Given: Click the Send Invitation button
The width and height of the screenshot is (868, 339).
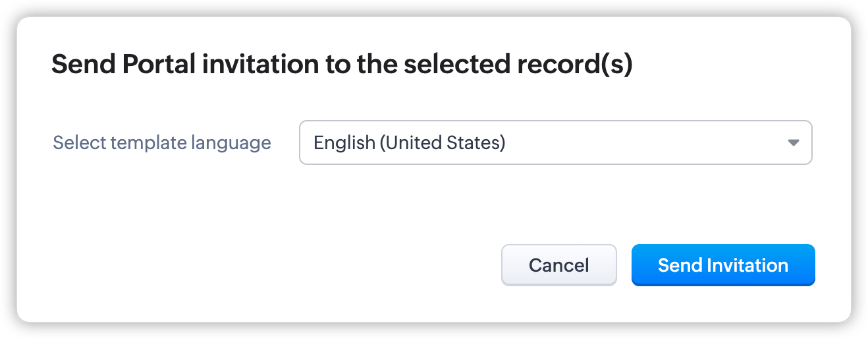Looking at the screenshot, I should (723, 265).
